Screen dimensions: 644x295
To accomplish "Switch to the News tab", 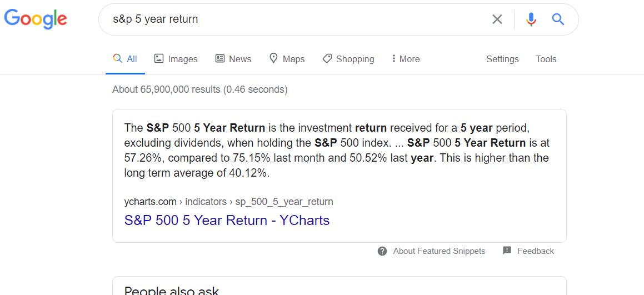I will (239, 59).
